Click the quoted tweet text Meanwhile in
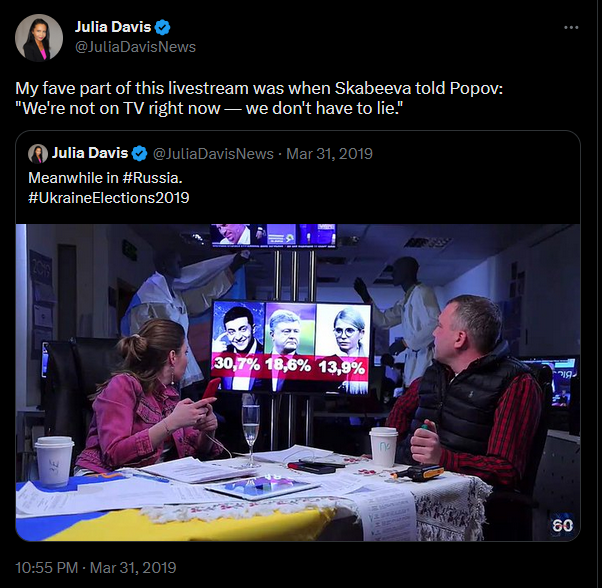Screen dimensions: 602x588 pos(73,178)
